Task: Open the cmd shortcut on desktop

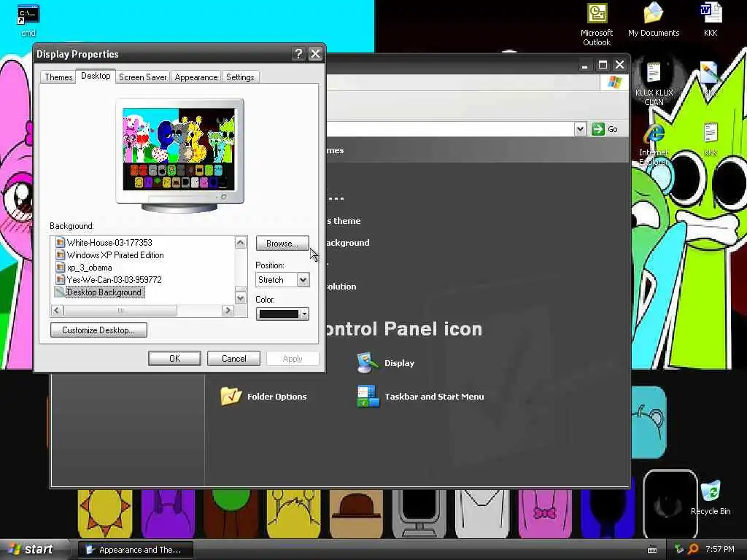Action: pyautogui.click(x=28, y=20)
